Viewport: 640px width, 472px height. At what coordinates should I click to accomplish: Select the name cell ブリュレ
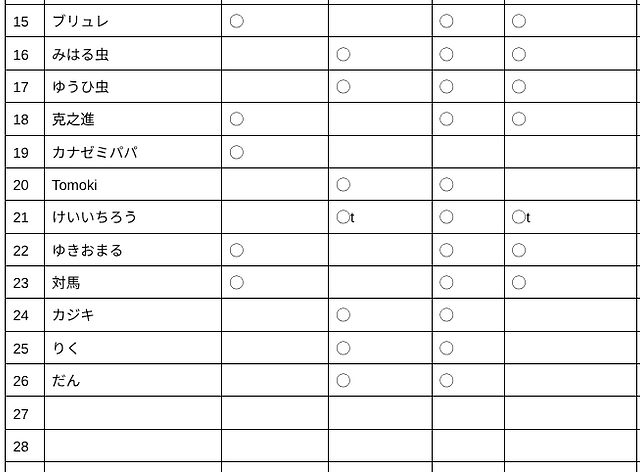tap(133, 21)
